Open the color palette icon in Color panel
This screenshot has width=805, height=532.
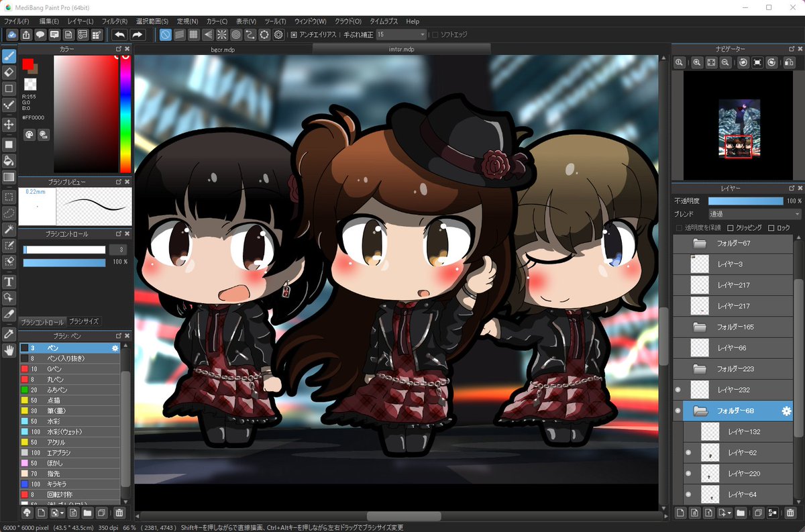point(29,135)
